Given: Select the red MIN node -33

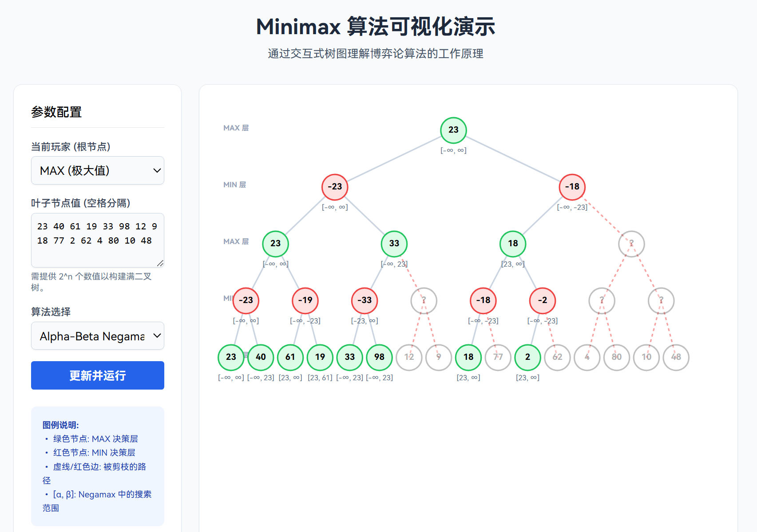Looking at the screenshot, I should click(365, 300).
